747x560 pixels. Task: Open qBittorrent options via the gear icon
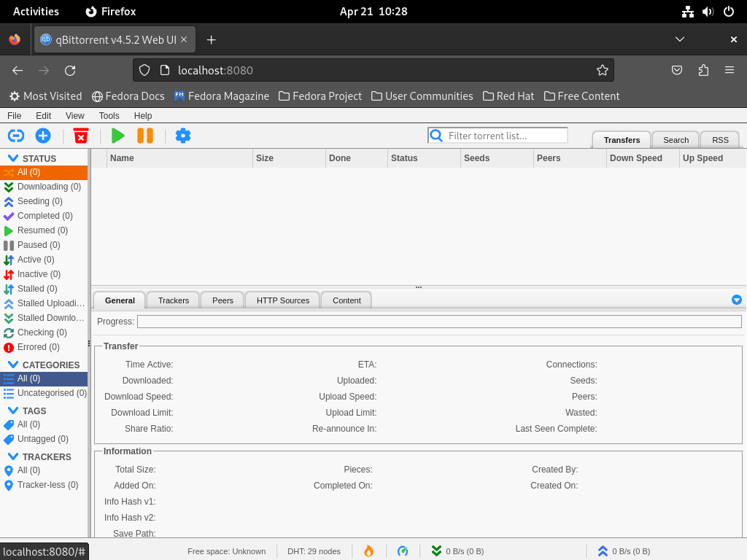(183, 136)
